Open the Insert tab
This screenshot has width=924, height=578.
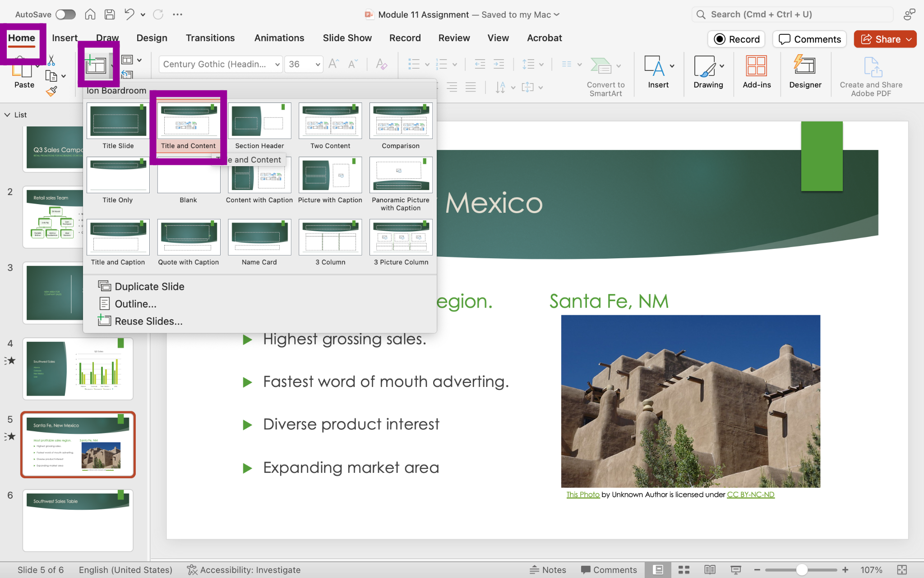(65, 38)
